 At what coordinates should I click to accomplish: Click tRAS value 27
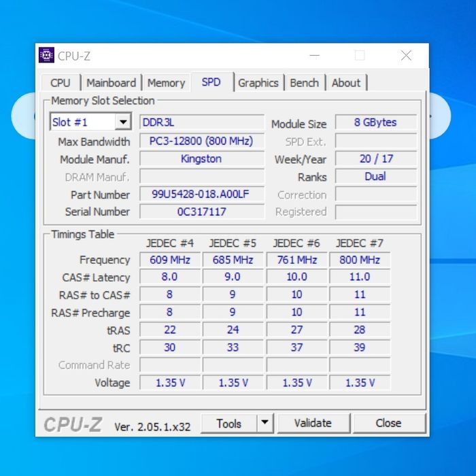pyautogui.click(x=297, y=330)
